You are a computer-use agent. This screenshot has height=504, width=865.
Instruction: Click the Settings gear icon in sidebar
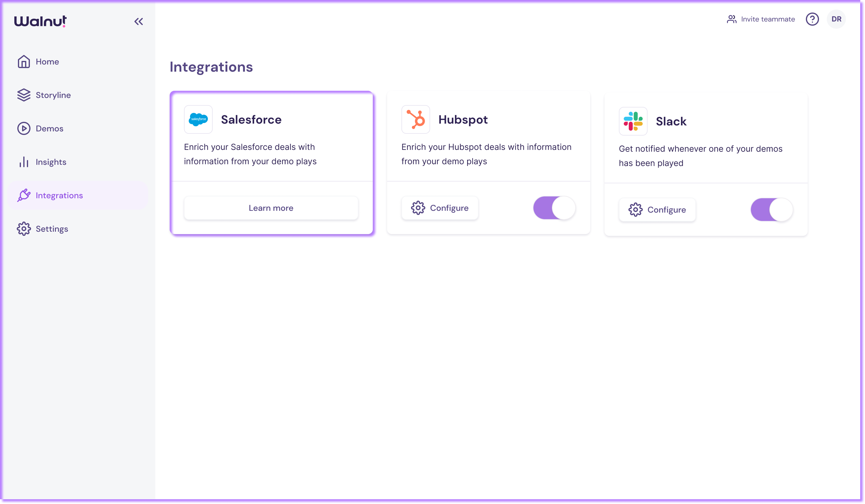(24, 229)
